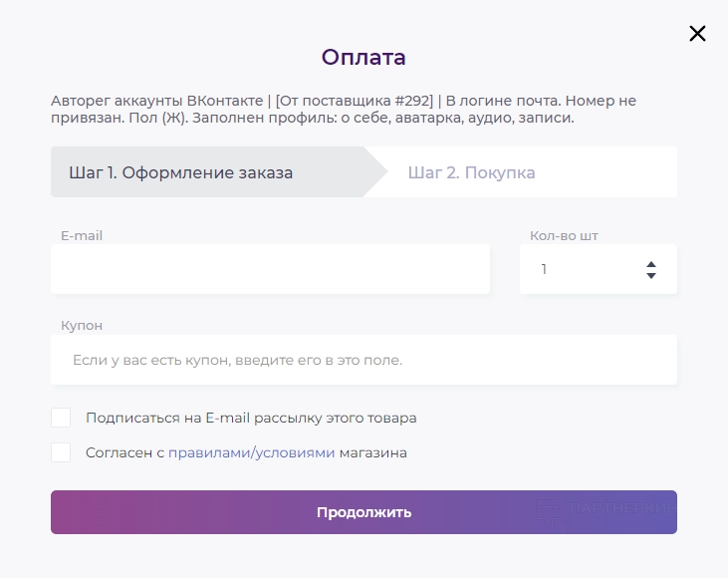This screenshot has width=728, height=578.
Task: Tick the store terms agreement checkbox
Action: pos(61,452)
